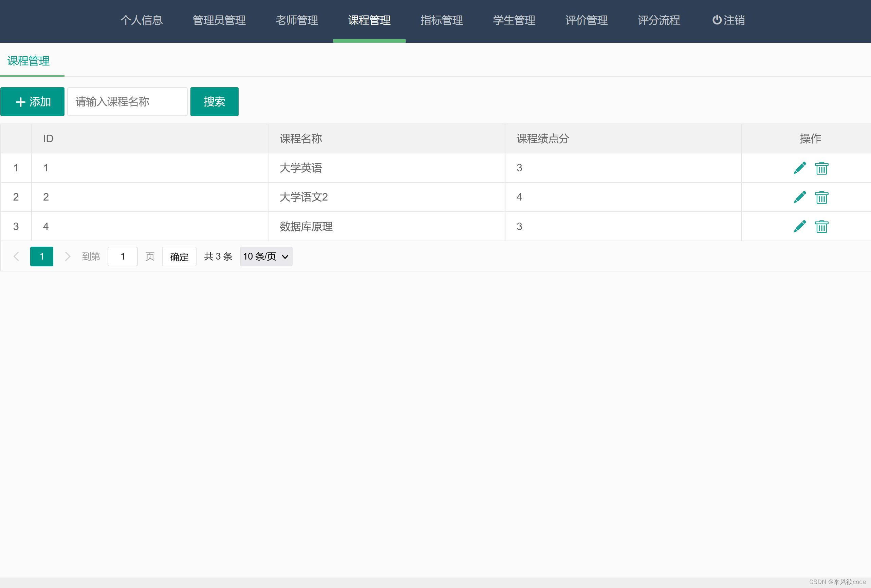This screenshot has height=588, width=871.
Task: Click the 搜索 search button
Action: click(x=215, y=101)
